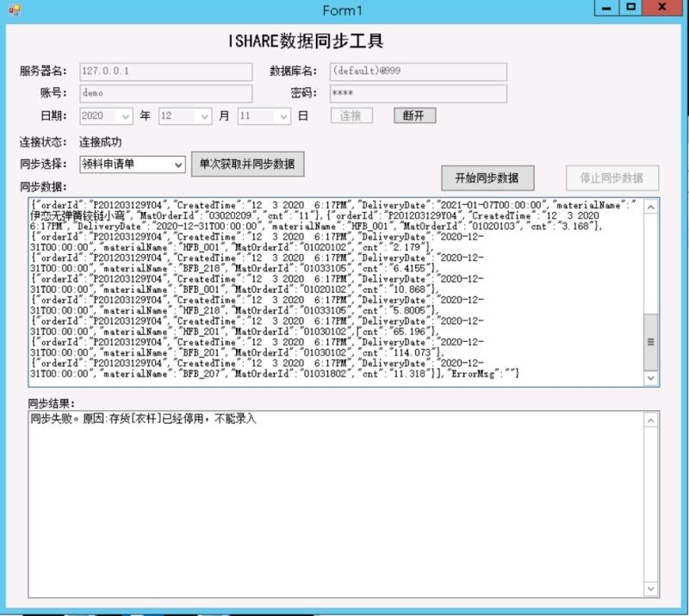Open the year dropdown showing 2020
The image size is (689, 616).
pos(106,116)
